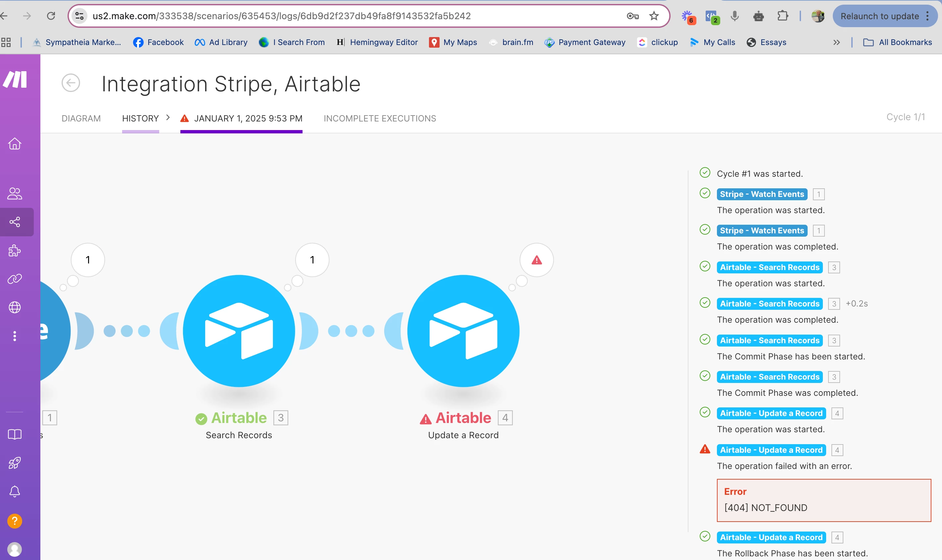The height and width of the screenshot is (560, 942).
Task: Click Update a Record label where operation started
Action: point(771,413)
